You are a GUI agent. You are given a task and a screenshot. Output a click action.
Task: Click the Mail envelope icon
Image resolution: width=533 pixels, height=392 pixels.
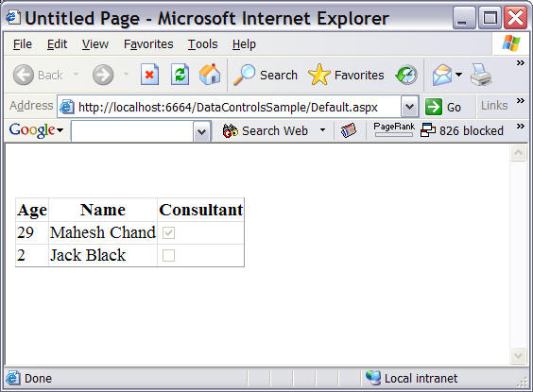442,75
